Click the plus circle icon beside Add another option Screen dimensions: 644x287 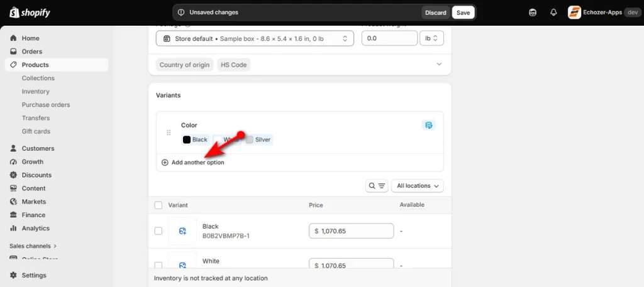pyautogui.click(x=165, y=163)
